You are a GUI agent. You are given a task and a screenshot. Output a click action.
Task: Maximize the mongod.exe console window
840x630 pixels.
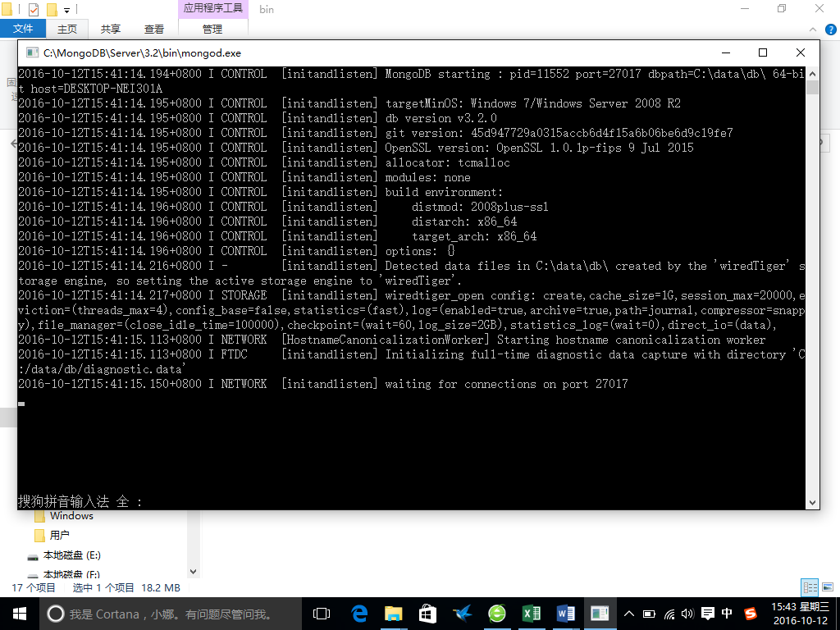click(763, 52)
